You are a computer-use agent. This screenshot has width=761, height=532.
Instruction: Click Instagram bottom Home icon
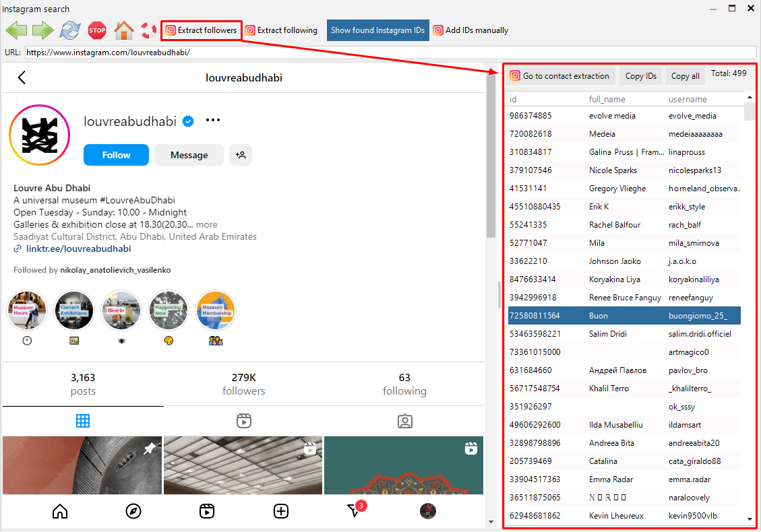click(x=60, y=511)
